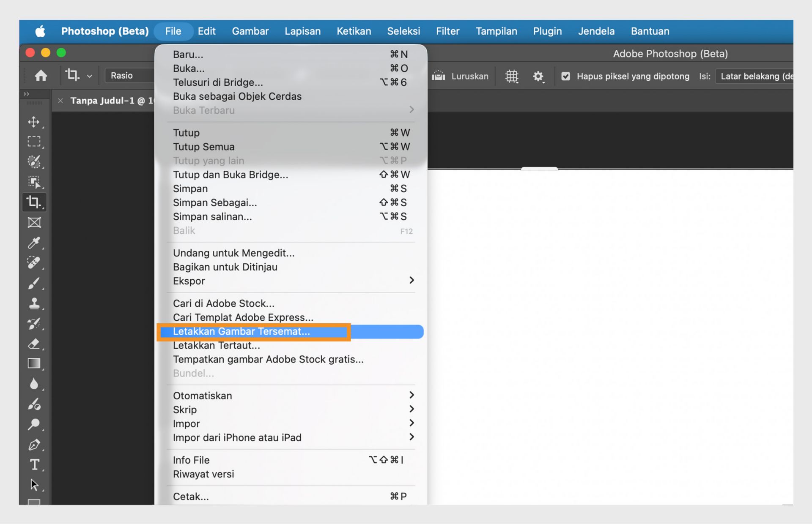Select the Spot Healing Brush tool
Image resolution: width=812 pixels, height=524 pixels.
pos(34,263)
